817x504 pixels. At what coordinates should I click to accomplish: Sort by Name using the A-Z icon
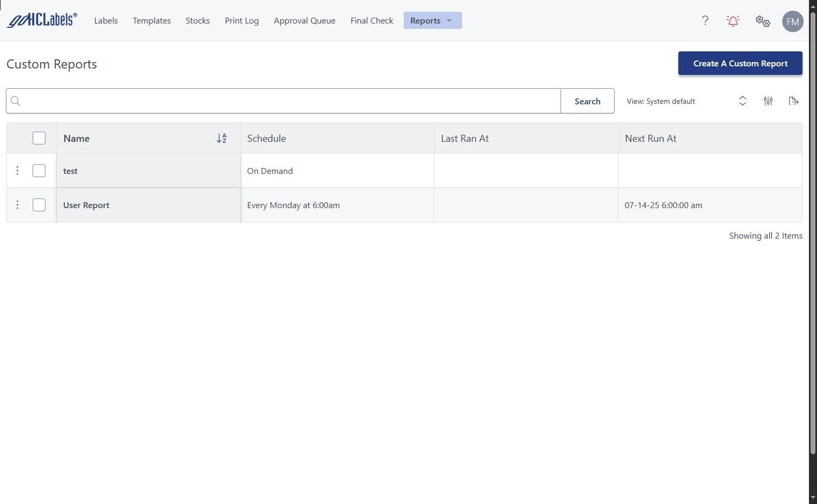point(222,139)
